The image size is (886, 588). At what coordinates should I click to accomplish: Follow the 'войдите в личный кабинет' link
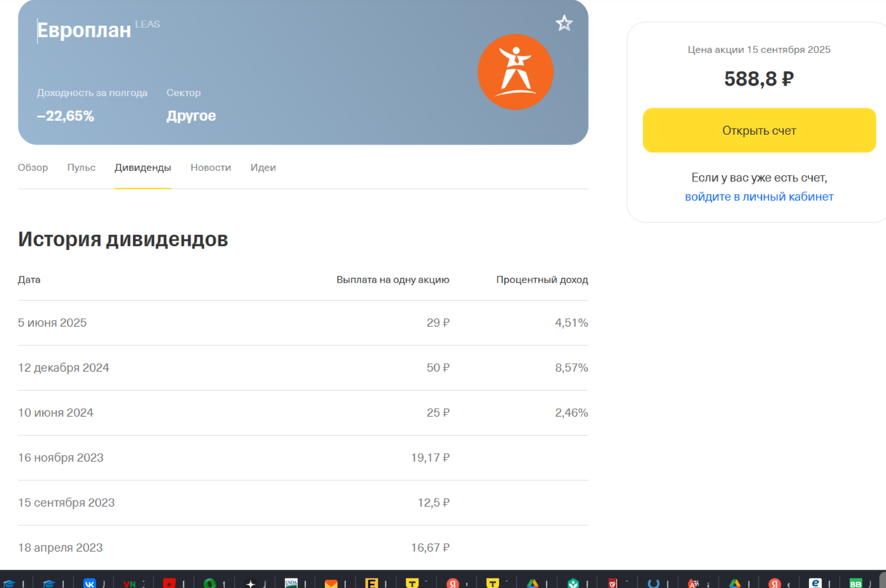point(759,197)
